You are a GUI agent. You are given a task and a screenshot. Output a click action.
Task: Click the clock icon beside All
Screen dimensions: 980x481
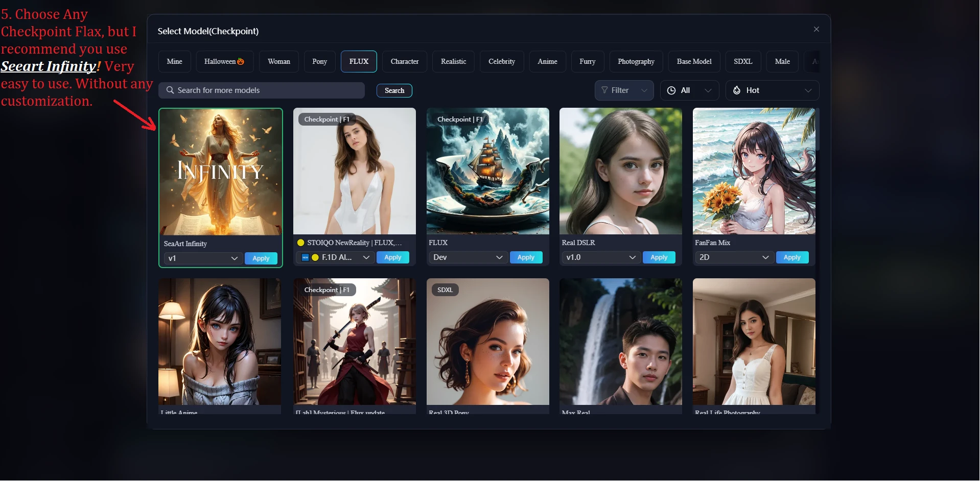pyautogui.click(x=671, y=90)
